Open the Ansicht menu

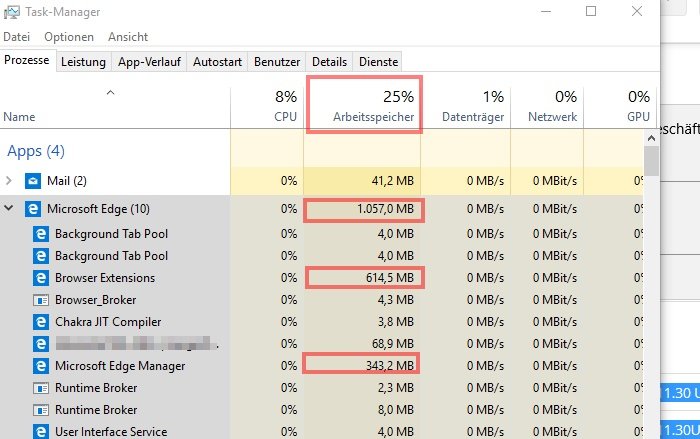tap(128, 37)
